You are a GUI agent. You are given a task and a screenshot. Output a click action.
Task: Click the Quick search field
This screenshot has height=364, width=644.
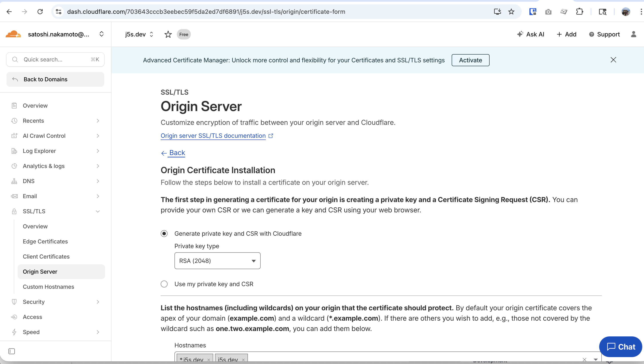click(55, 60)
